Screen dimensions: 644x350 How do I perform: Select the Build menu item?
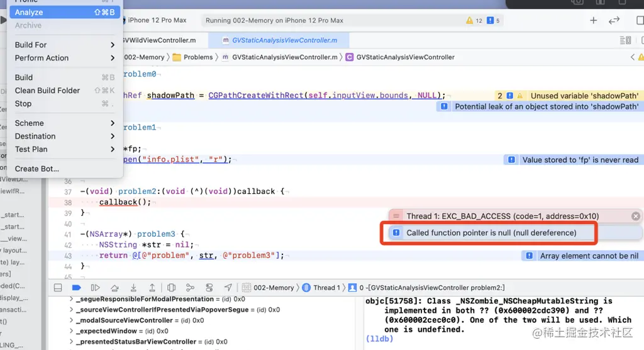[65, 77]
